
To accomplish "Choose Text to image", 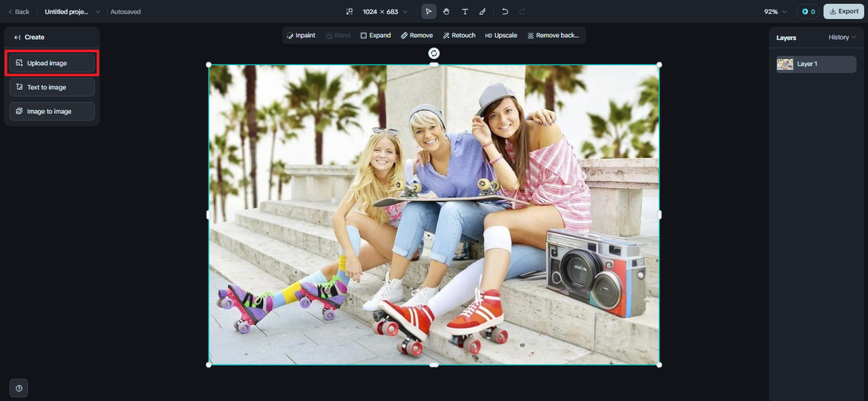I will coord(52,87).
